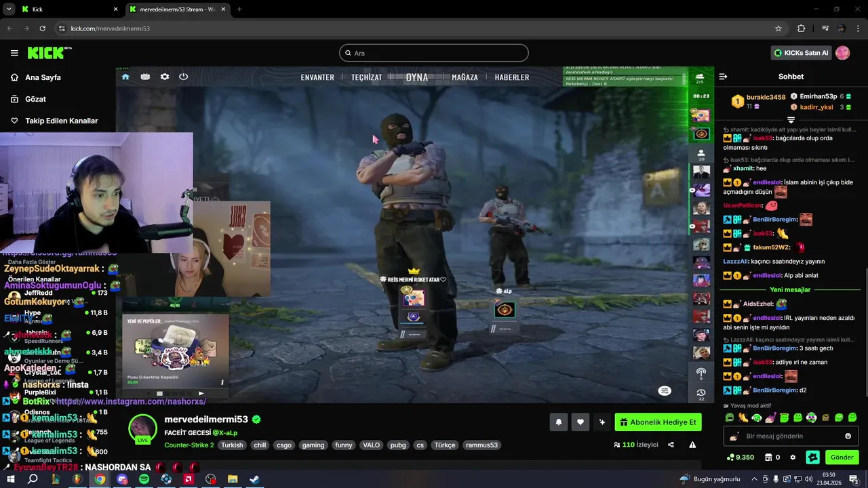
Task: Click the Gönder send button
Action: click(842, 457)
